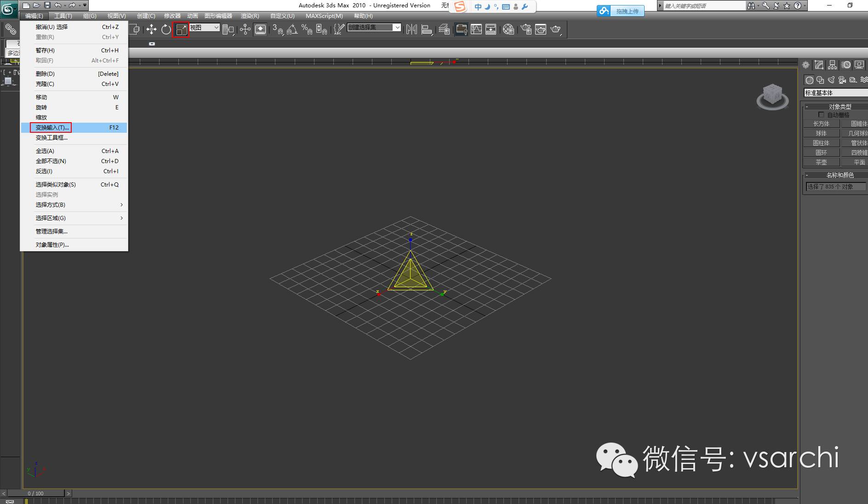Activate the Select and Rotate tool
The image size is (868, 504).
[166, 29]
